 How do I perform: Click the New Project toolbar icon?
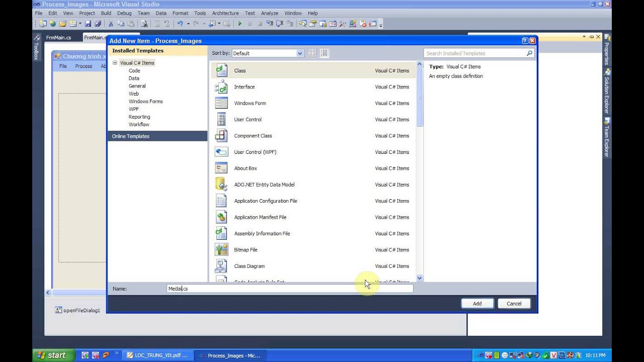pos(43,24)
